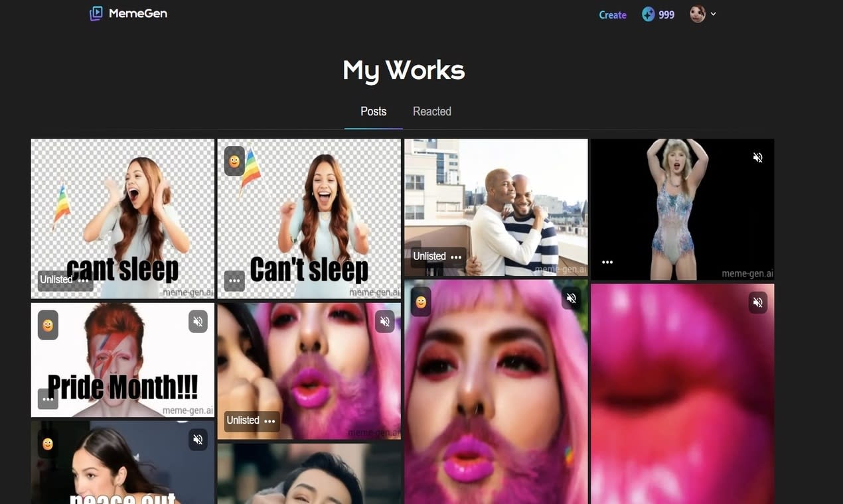The image size is (843, 504).
Task: Click the MemeGen logo icon
Action: (x=96, y=13)
